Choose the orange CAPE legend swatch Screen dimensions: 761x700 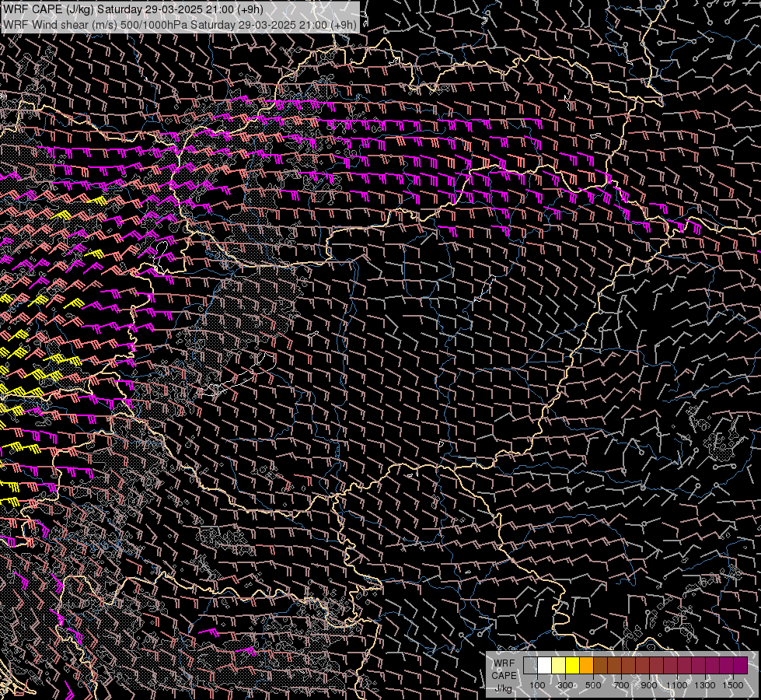[586, 666]
